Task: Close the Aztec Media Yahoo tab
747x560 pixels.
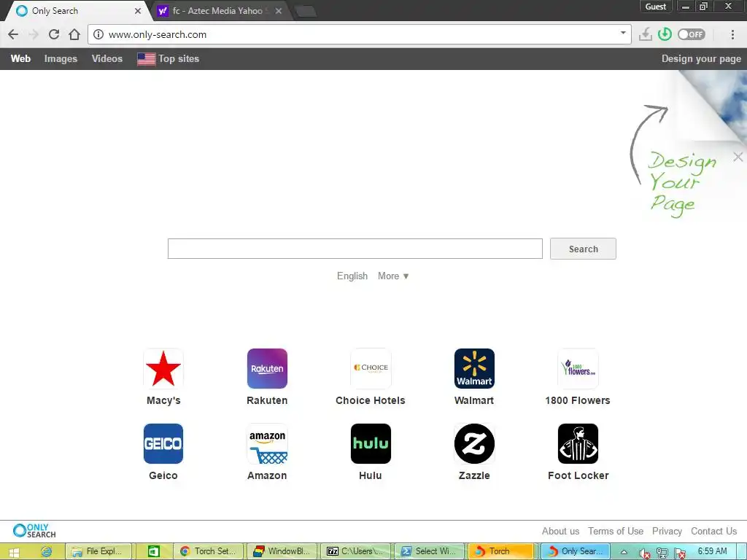Action: [x=279, y=11]
